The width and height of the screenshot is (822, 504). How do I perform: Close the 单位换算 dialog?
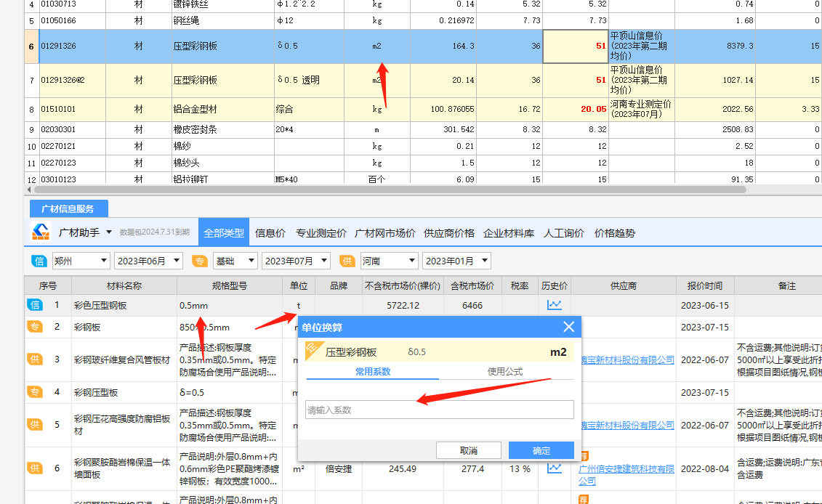coord(568,327)
